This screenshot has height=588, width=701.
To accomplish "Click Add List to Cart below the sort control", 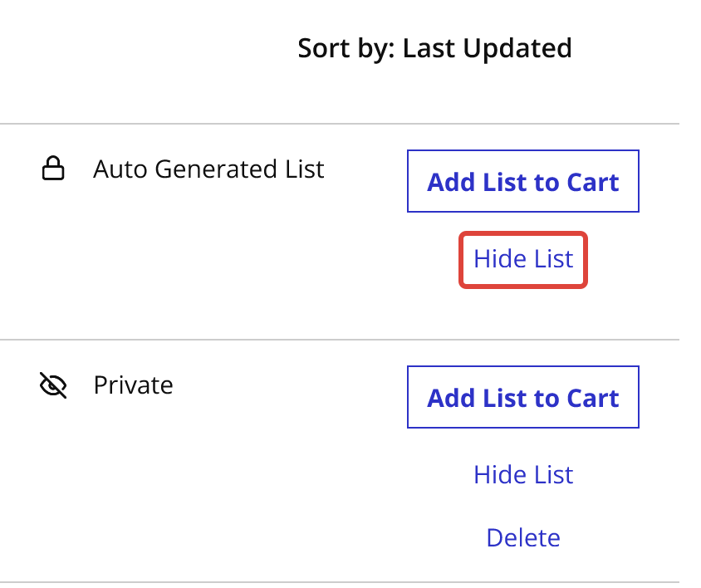I will (x=522, y=181).
